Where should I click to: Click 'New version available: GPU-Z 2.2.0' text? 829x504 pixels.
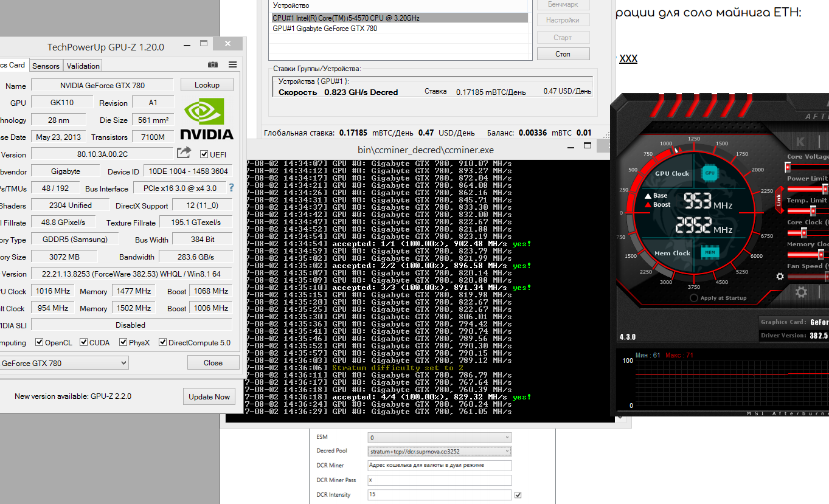pyautogui.click(x=73, y=396)
